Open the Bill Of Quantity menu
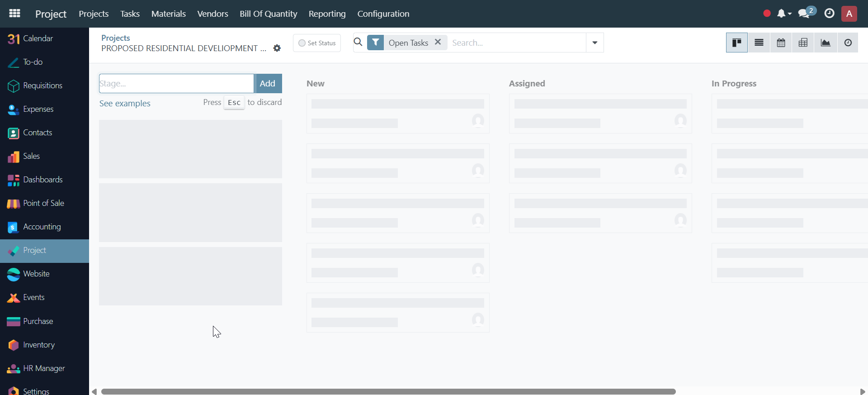868x395 pixels. 268,14
